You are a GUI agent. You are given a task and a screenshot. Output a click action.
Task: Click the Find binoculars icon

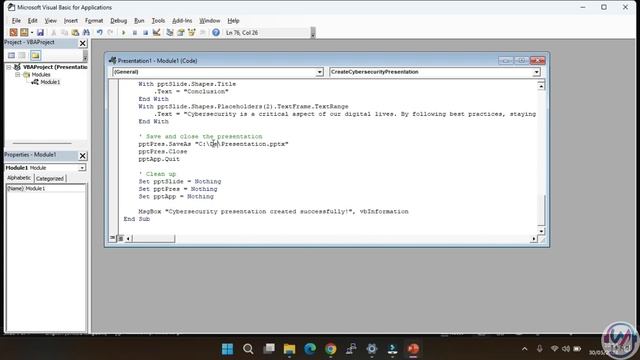pyautogui.click(x=86, y=32)
